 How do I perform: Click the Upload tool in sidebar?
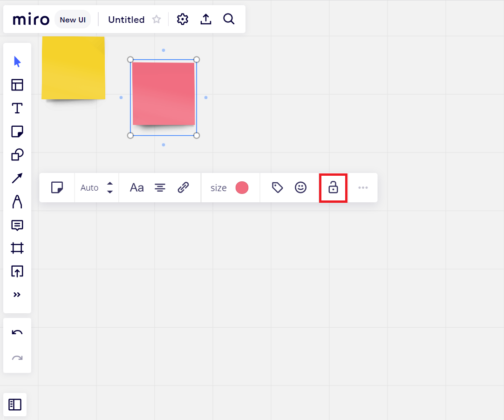[17, 271]
